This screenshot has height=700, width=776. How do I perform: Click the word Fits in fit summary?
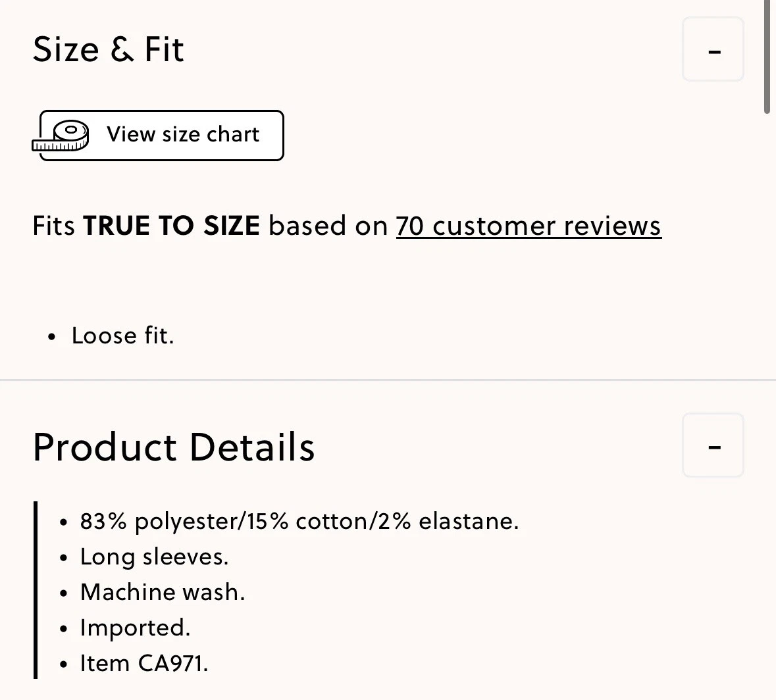tap(53, 226)
